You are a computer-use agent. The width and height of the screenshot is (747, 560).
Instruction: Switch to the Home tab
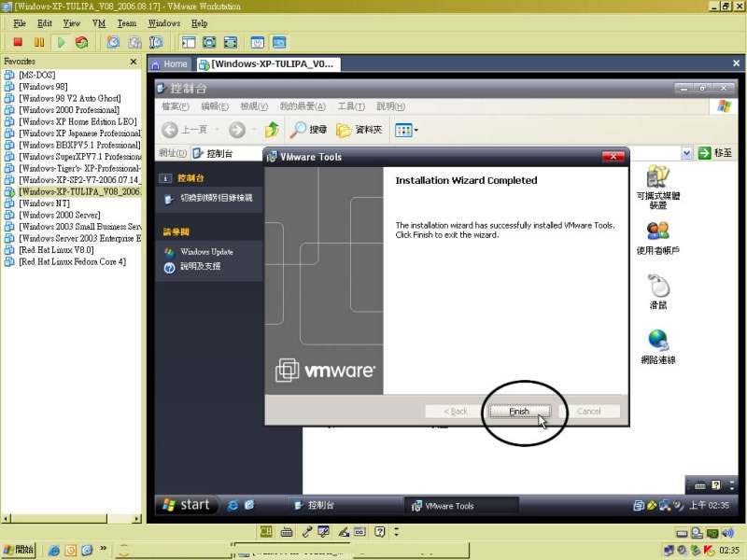pyautogui.click(x=170, y=63)
